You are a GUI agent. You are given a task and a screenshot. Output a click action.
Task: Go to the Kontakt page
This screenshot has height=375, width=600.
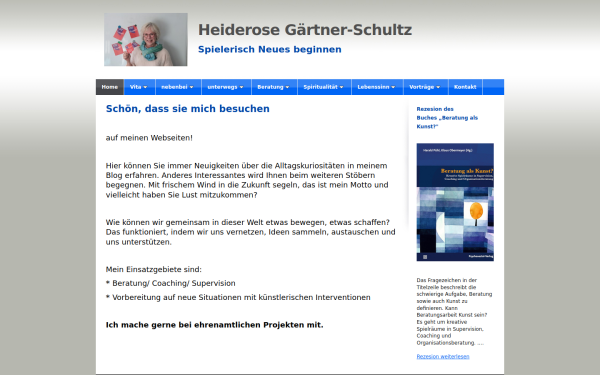coord(465,87)
